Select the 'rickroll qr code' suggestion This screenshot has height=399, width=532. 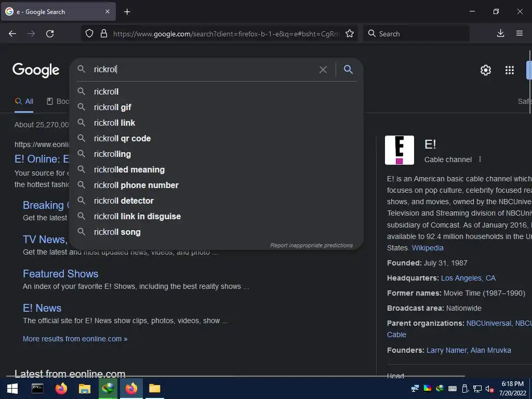tap(217, 138)
